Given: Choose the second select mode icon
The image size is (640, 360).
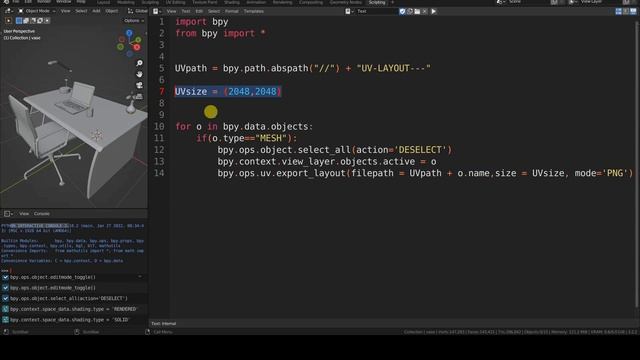Looking at the screenshot, I should click(x=26, y=20).
